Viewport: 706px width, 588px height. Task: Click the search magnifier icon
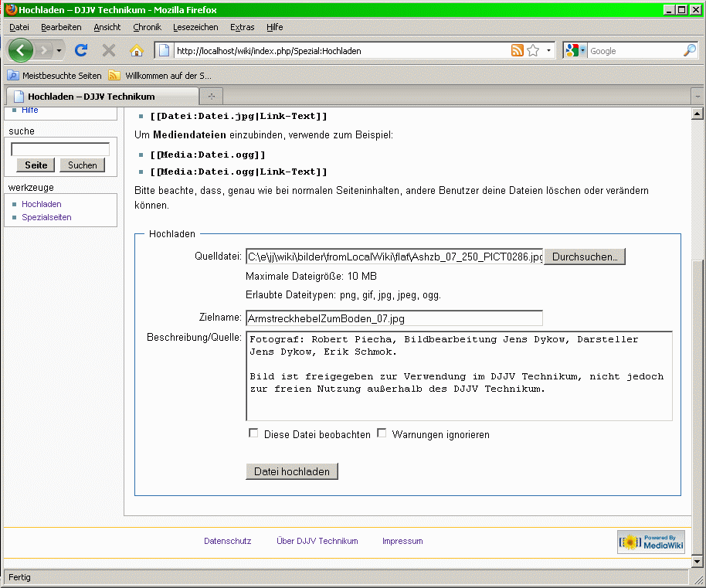tap(690, 50)
